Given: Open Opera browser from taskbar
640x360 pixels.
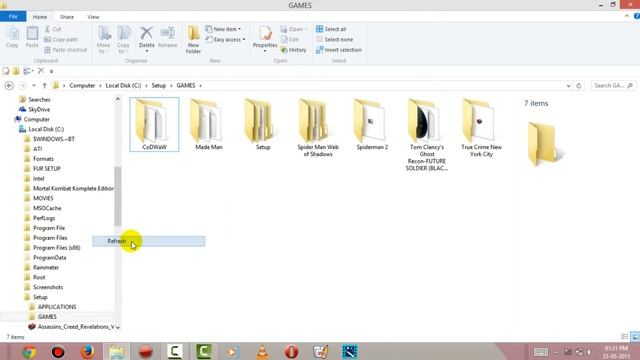Looking at the screenshot, I should coord(291,351).
